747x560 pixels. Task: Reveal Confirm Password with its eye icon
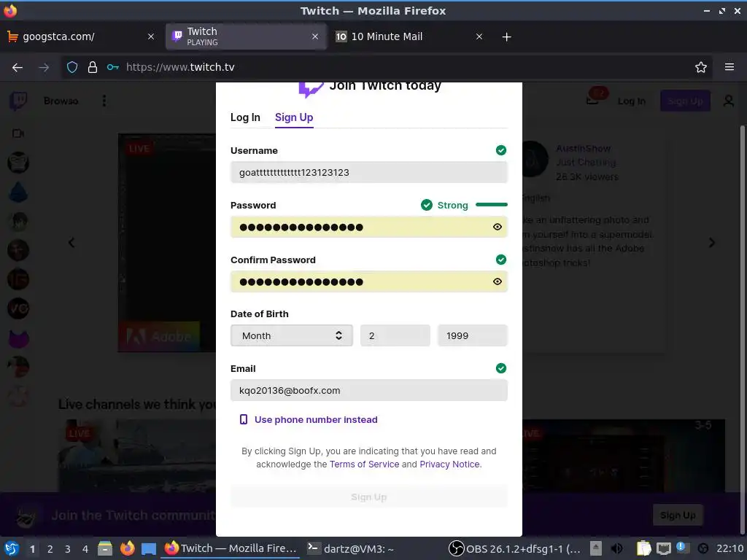coord(498,282)
